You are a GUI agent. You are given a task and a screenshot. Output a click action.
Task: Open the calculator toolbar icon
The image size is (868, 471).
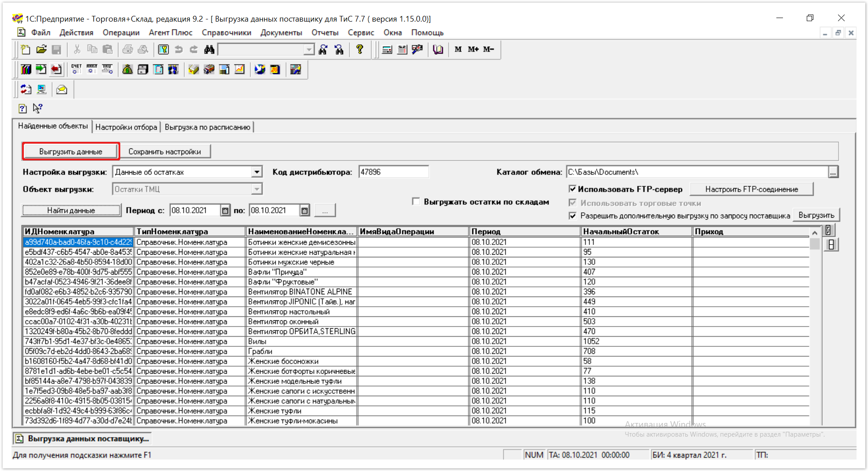[x=387, y=49]
